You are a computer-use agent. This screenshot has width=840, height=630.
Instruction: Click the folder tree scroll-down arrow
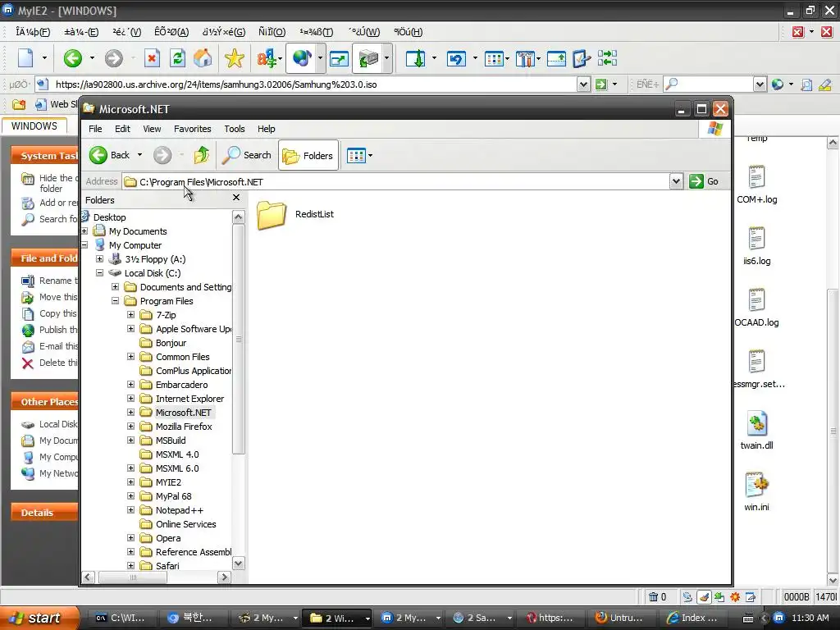coord(239,563)
